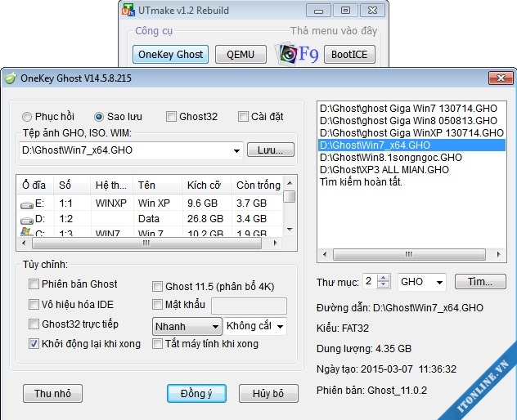Image resolution: width=517 pixels, height=420 pixels.
Task: Click the GHO image path text field
Action: coord(125,150)
